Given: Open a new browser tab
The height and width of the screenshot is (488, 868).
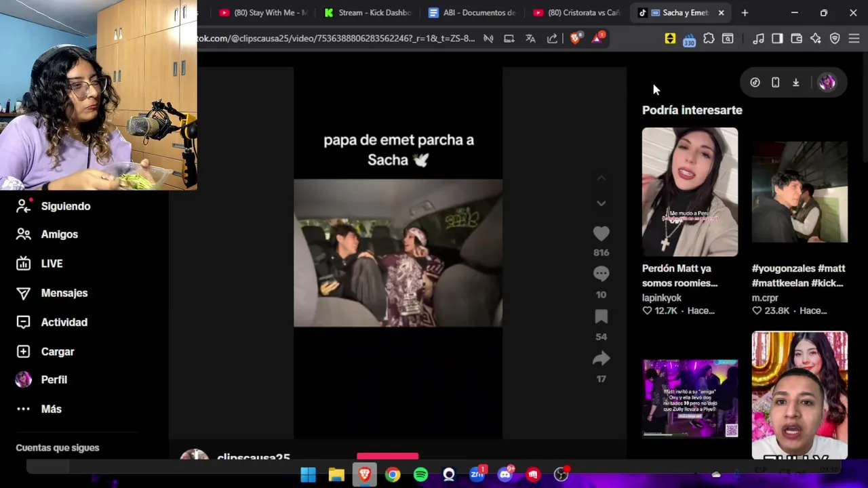Looking at the screenshot, I should tap(745, 12).
